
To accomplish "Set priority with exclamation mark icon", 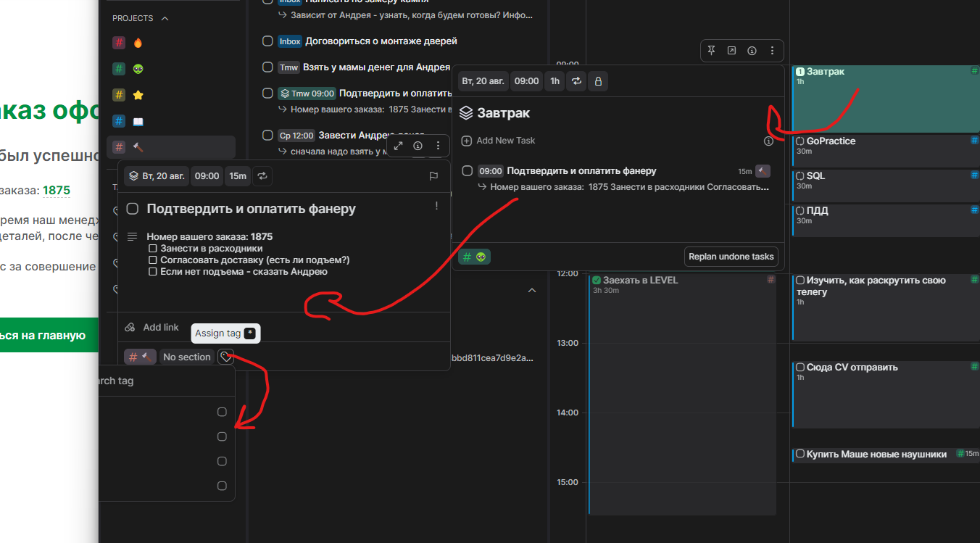I will [436, 206].
